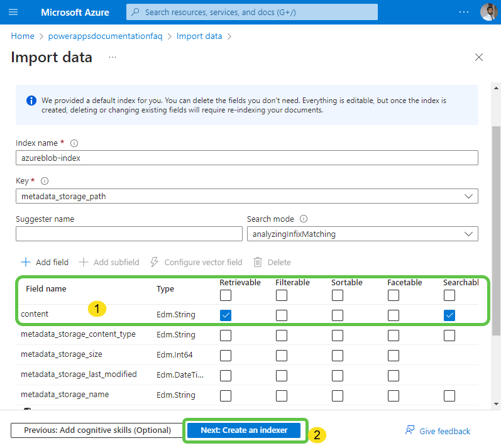Click Next: Create an indexer button

[x=244, y=430]
